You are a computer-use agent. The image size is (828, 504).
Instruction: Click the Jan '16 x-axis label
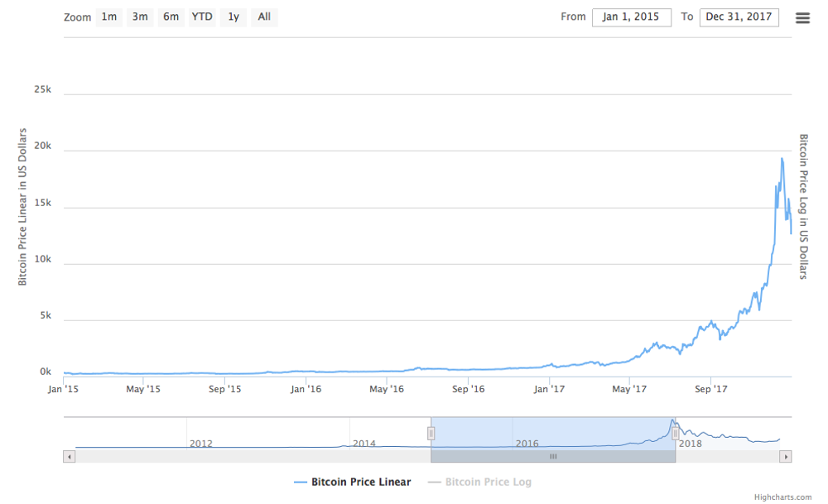point(306,389)
